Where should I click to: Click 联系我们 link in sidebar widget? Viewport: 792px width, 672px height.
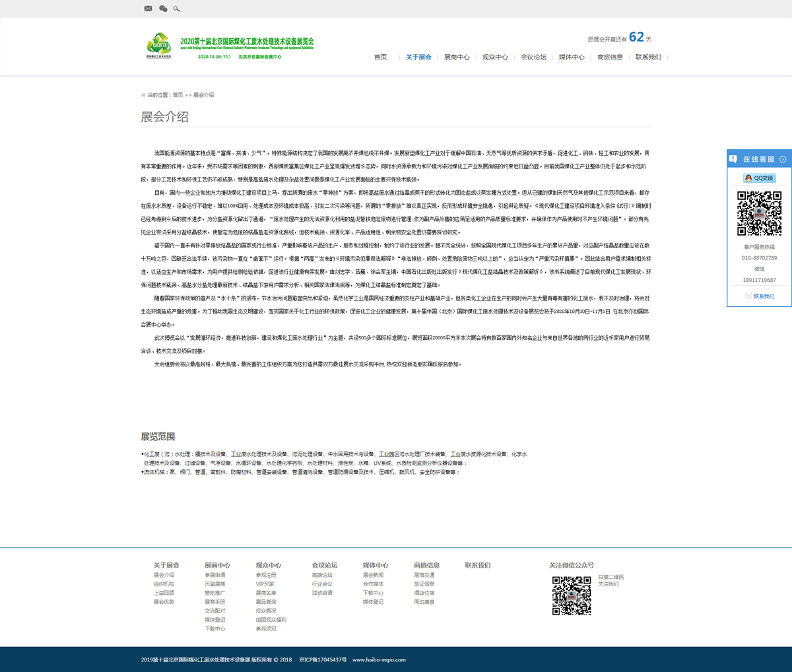click(764, 296)
